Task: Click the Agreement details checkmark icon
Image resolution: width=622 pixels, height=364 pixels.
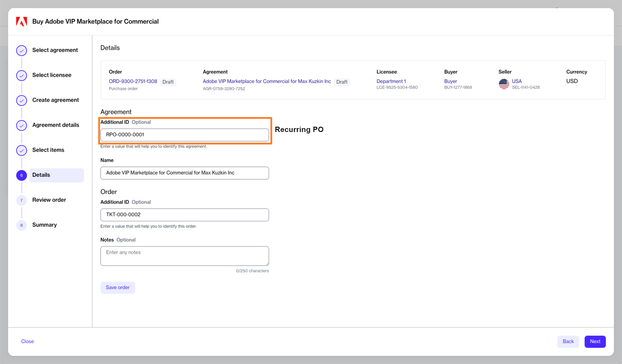Action: tap(22, 125)
